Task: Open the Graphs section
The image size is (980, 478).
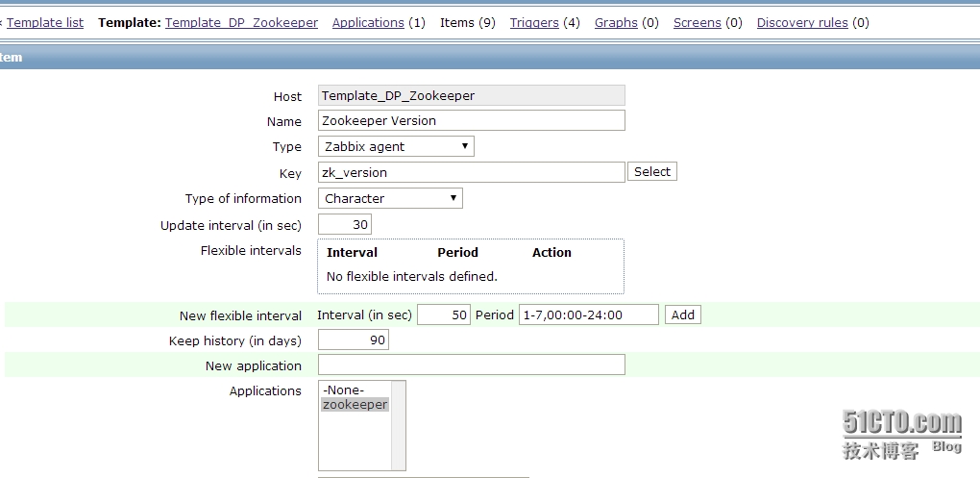Action: point(616,22)
